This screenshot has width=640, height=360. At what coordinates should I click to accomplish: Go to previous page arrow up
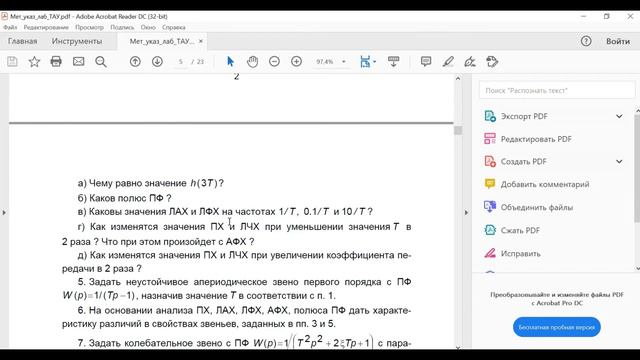coord(135,62)
